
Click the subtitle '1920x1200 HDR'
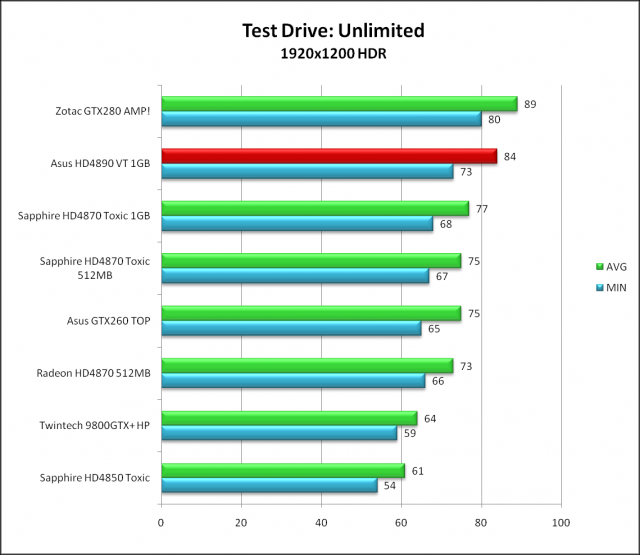click(x=333, y=53)
